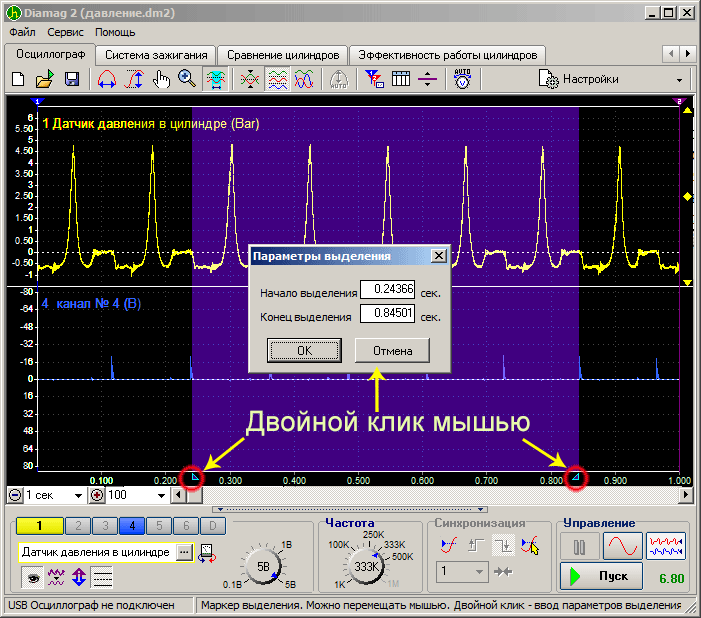Image resolution: width=701 pixels, height=618 pixels.
Task: Open the Сервис menu
Action: (x=65, y=32)
